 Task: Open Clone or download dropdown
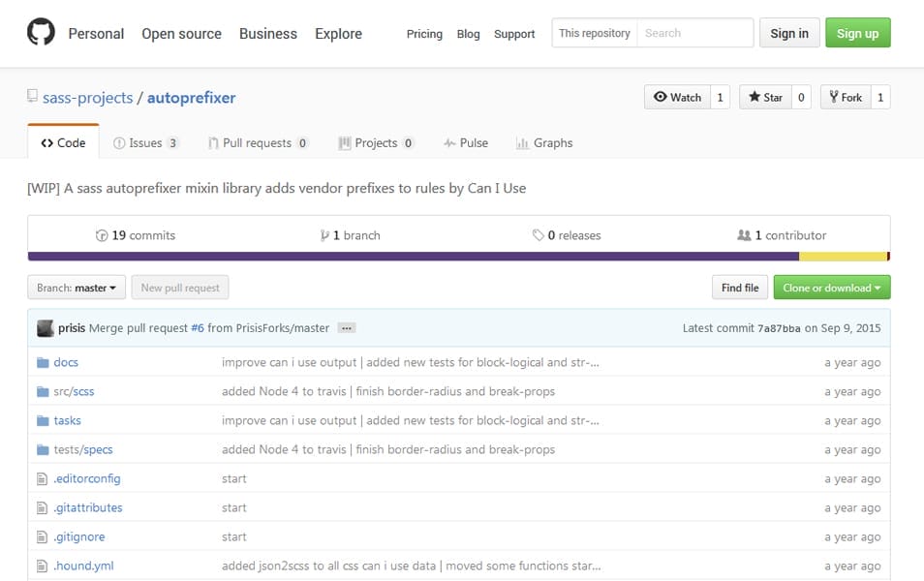tap(831, 288)
